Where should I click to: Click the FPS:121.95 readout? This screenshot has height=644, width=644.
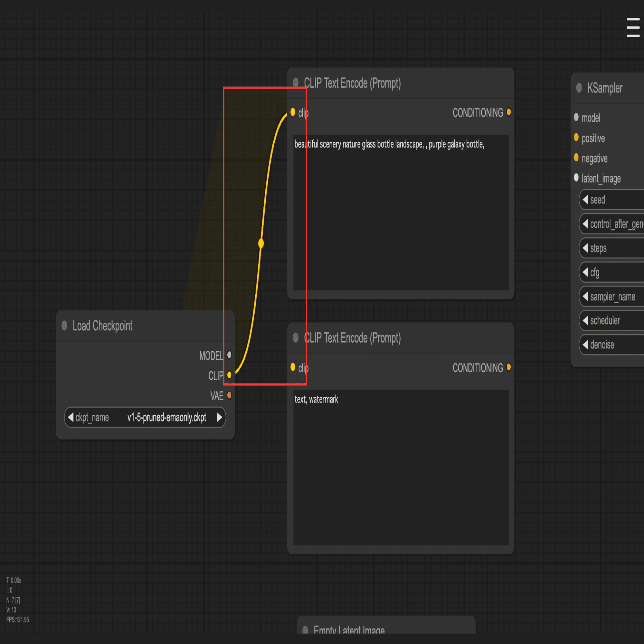[17, 620]
